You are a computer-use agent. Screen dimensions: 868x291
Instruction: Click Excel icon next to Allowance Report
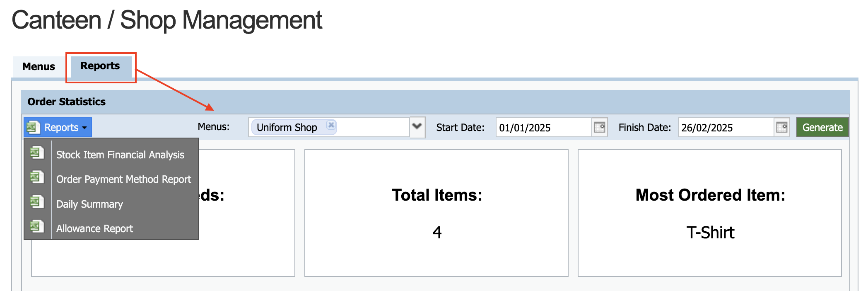click(x=37, y=227)
